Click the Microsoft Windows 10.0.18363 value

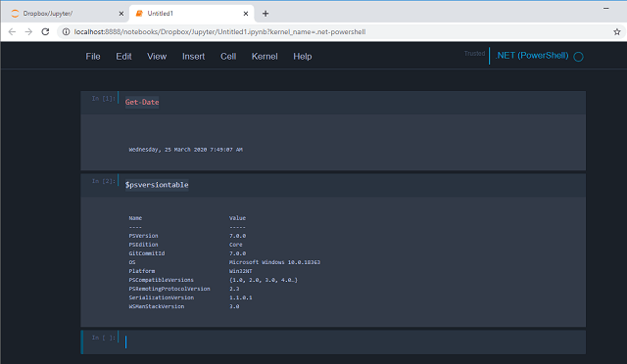(274, 262)
